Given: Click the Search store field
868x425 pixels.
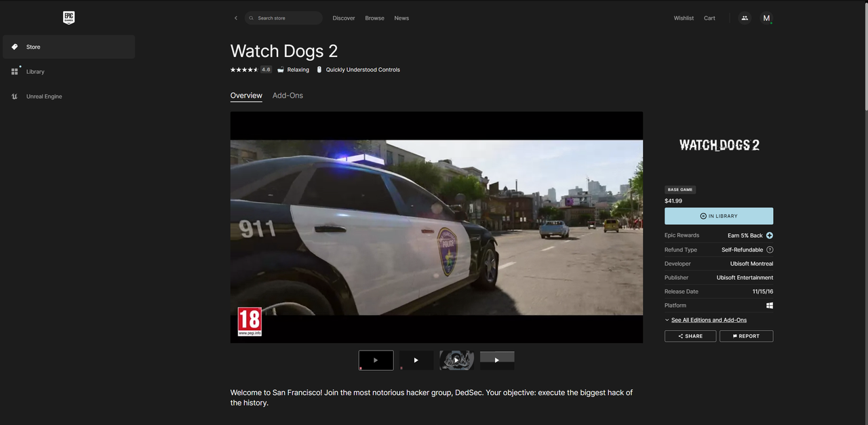Looking at the screenshot, I should 283,18.
